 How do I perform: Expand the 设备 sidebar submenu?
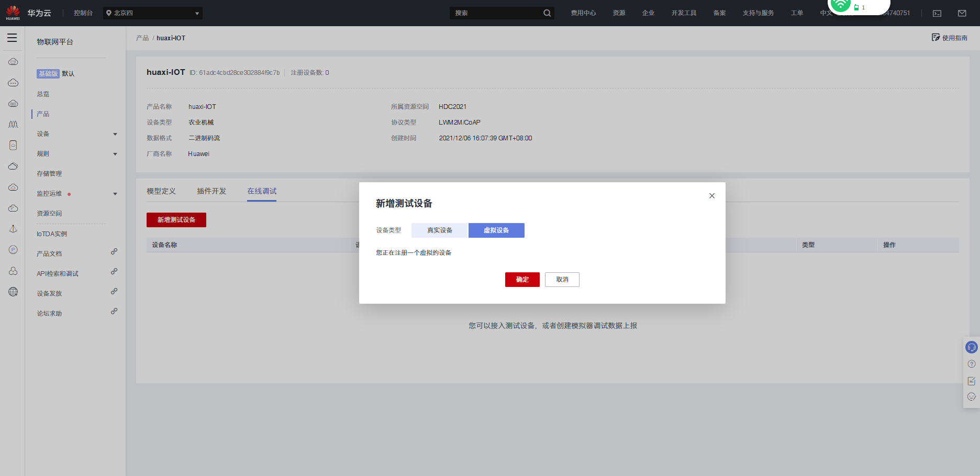115,134
